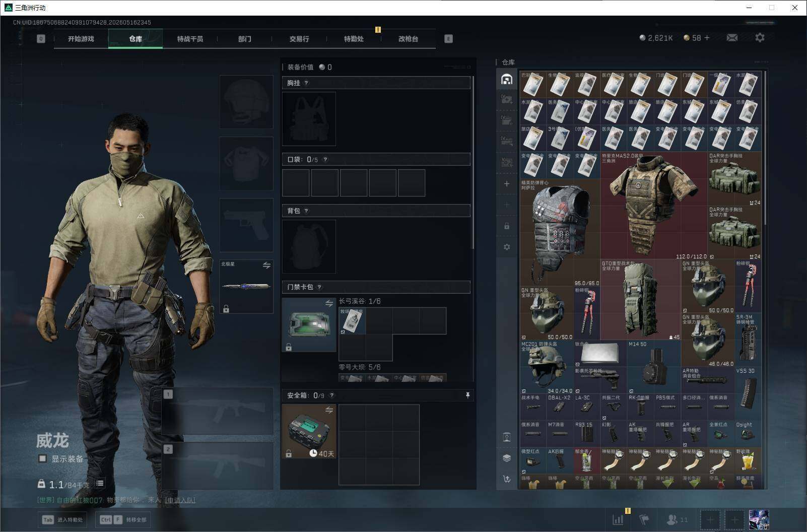
Task: Select the VSS 30 magazine item
Action: (x=748, y=394)
